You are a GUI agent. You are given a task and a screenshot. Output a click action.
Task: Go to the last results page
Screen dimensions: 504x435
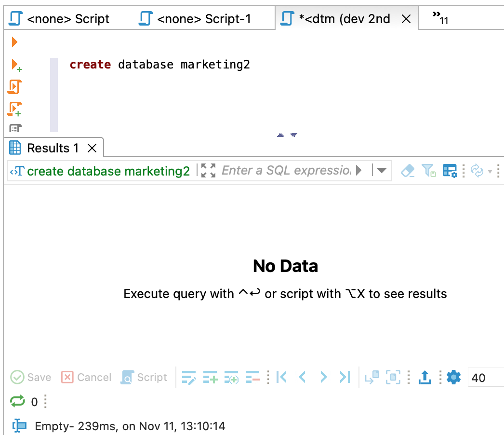point(345,377)
